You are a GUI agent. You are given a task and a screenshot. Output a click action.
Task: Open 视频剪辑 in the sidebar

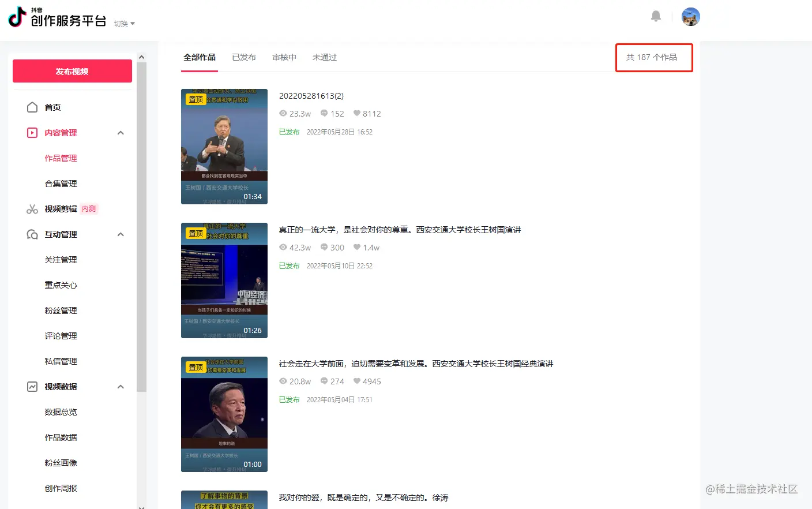pos(61,209)
